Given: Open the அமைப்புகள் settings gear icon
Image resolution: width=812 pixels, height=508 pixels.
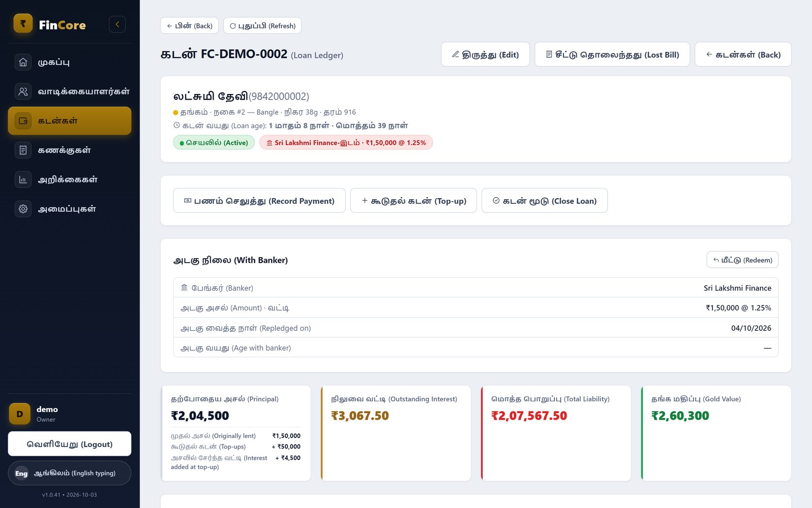Looking at the screenshot, I should click(x=23, y=209).
